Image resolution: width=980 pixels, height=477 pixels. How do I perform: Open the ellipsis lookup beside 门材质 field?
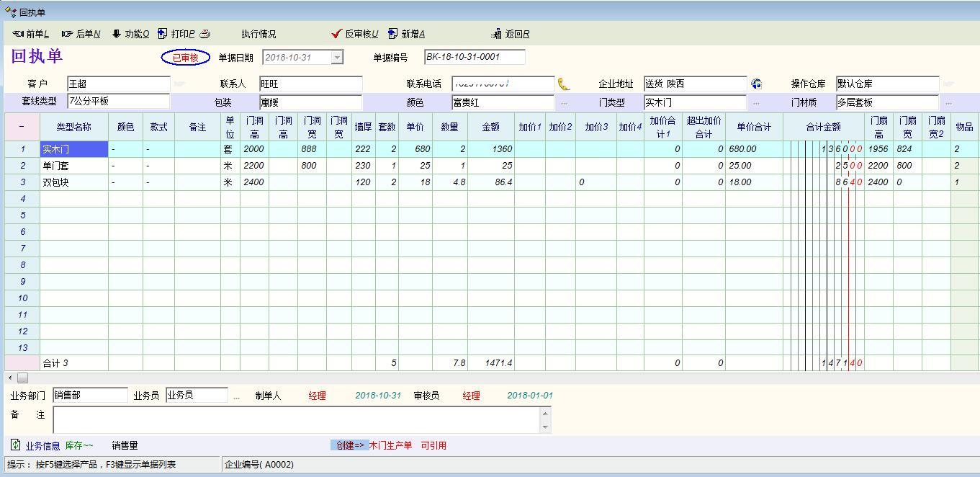point(948,103)
